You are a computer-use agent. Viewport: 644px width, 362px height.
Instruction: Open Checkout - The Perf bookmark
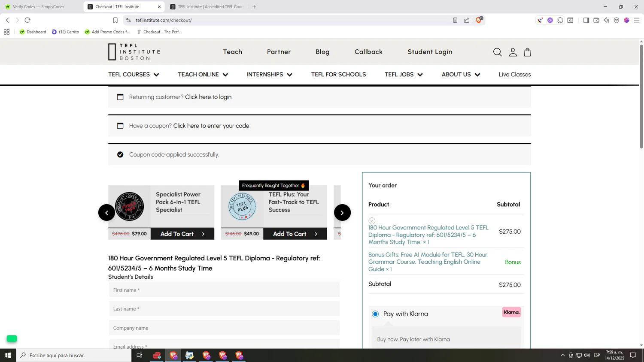(159, 32)
